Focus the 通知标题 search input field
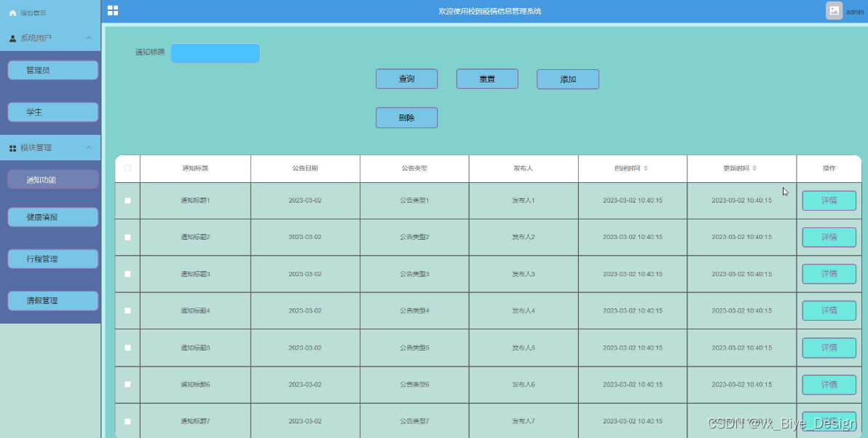 (216, 53)
